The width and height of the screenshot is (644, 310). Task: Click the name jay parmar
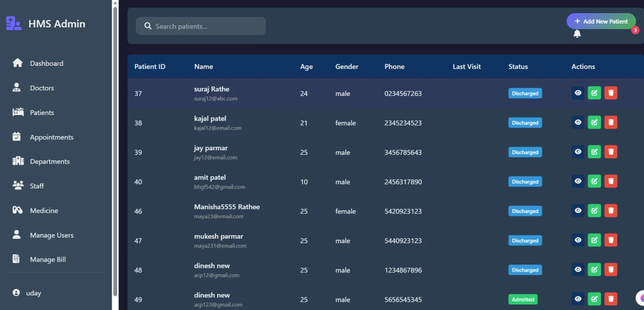click(x=211, y=148)
